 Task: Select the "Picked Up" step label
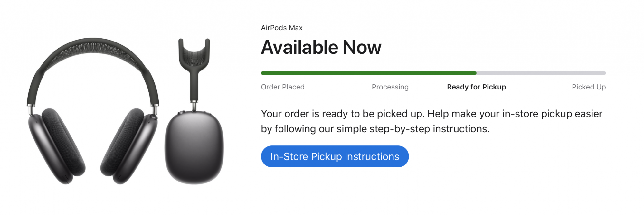588,87
